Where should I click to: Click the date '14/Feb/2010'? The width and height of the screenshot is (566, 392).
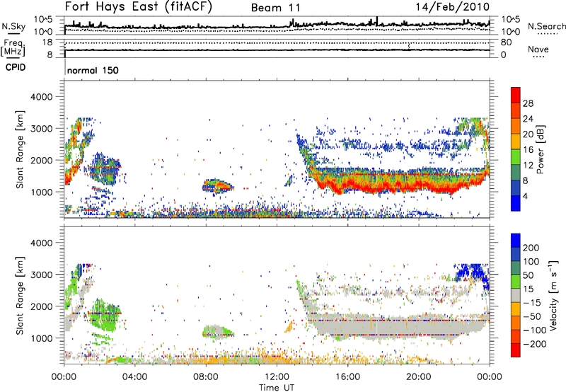[x=452, y=7]
